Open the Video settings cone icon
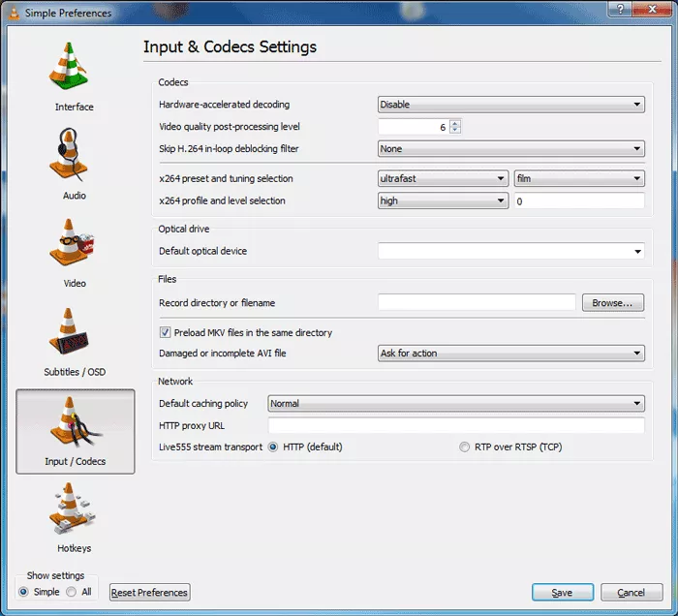 point(72,243)
